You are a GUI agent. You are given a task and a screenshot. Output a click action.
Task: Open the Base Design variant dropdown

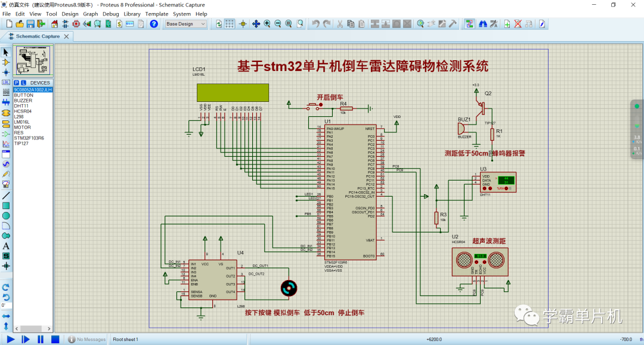185,24
